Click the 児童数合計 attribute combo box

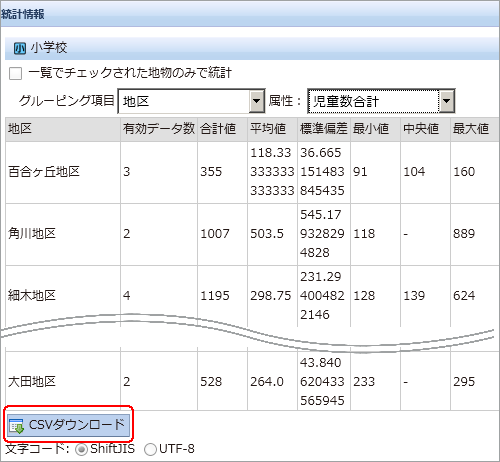point(381,101)
